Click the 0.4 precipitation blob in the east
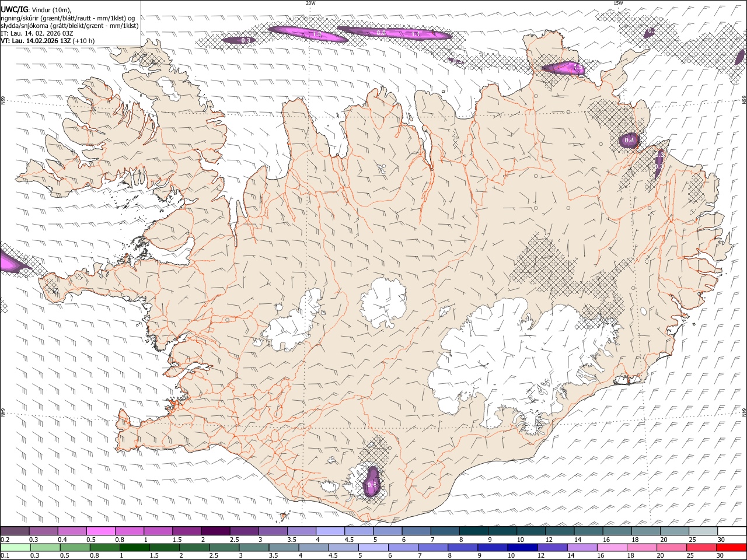Screen dimensions: 747x560 [x=629, y=140]
